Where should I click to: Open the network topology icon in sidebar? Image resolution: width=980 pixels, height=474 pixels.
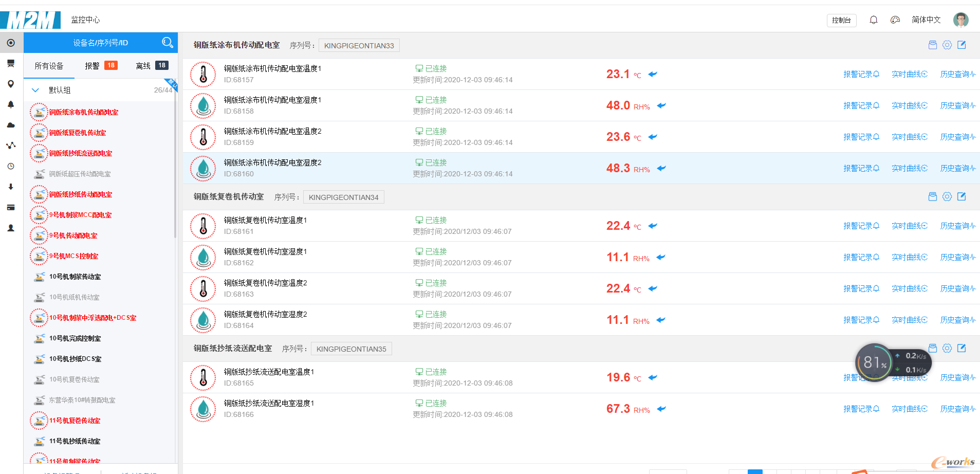(11, 145)
